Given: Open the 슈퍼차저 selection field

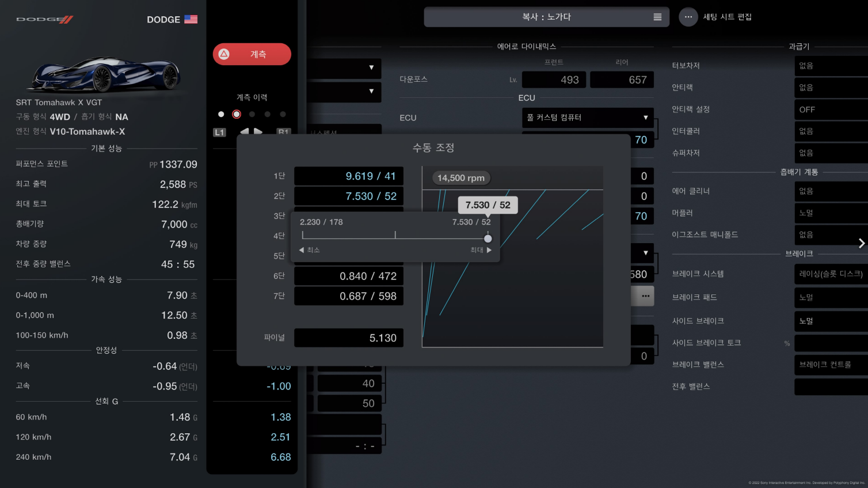Looking at the screenshot, I should (x=831, y=153).
